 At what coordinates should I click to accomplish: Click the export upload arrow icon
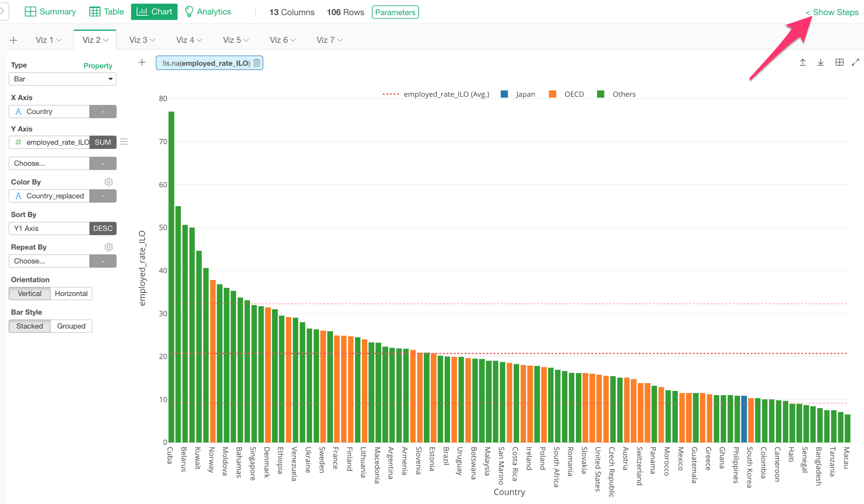802,62
